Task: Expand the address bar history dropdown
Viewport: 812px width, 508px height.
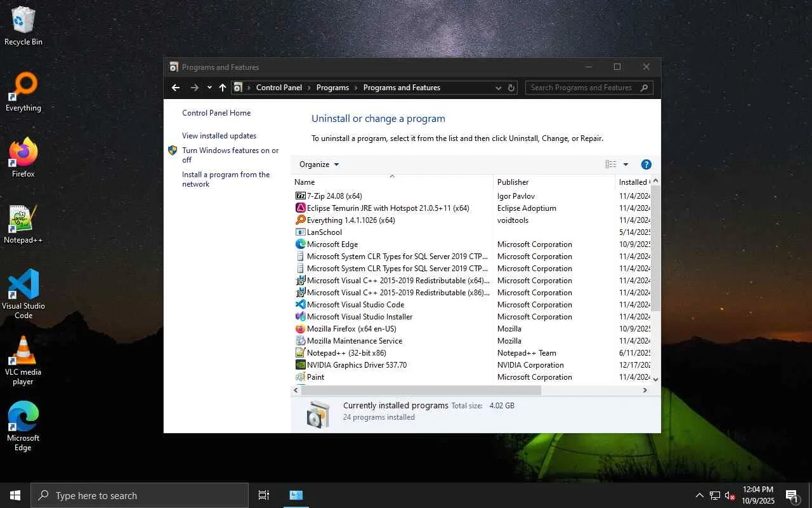Action: pyautogui.click(x=499, y=88)
